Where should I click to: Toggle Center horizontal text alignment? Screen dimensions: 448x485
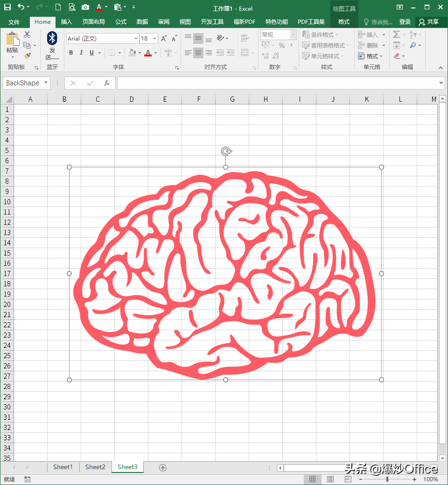coord(198,53)
